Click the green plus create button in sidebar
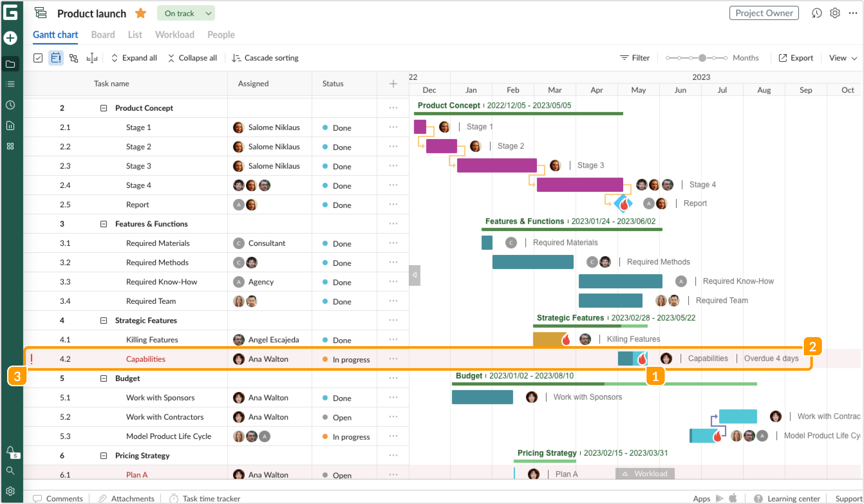 (x=10, y=38)
